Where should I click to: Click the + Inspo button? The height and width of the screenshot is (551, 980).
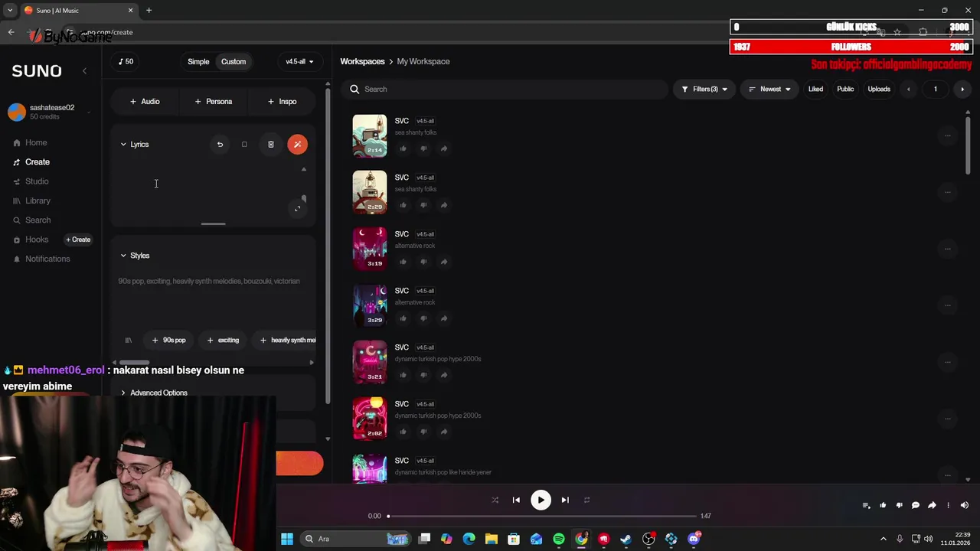coord(282,101)
